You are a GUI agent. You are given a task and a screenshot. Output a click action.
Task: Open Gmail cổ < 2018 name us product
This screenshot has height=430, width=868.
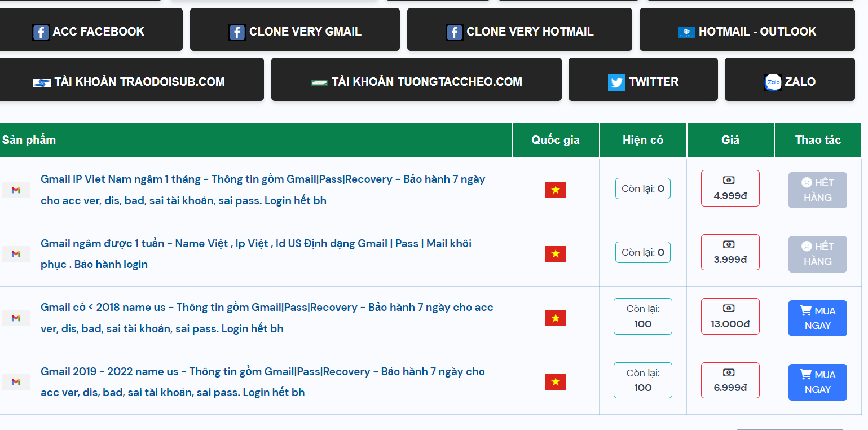267,318
